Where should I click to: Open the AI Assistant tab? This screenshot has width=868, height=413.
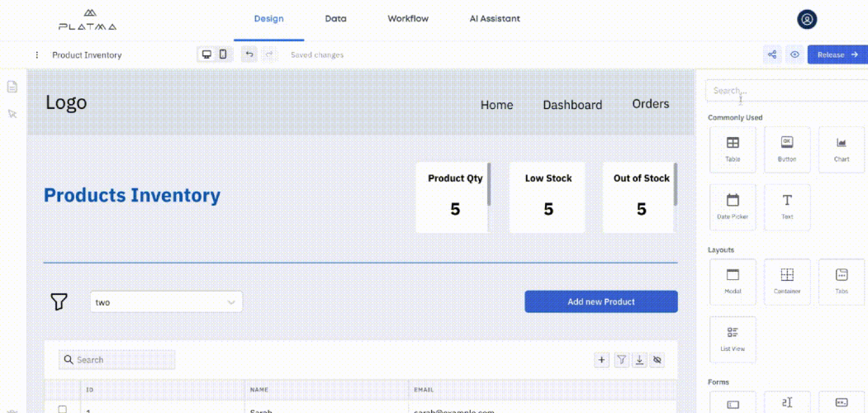click(x=495, y=19)
